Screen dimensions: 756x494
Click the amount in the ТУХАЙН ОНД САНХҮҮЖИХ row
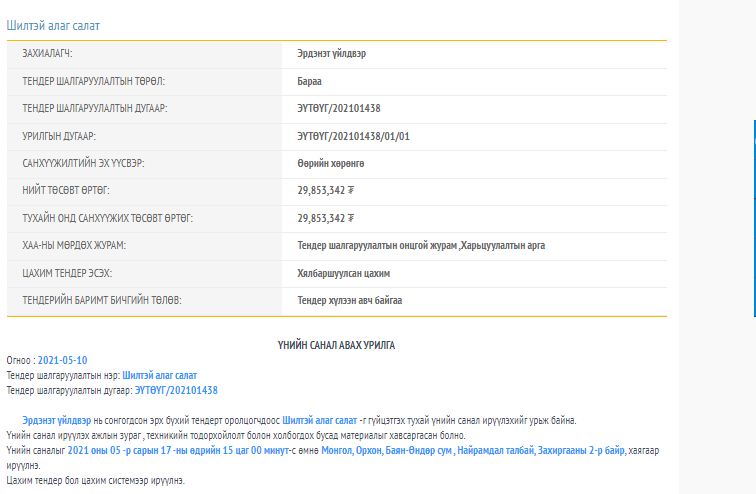pos(325,218)
